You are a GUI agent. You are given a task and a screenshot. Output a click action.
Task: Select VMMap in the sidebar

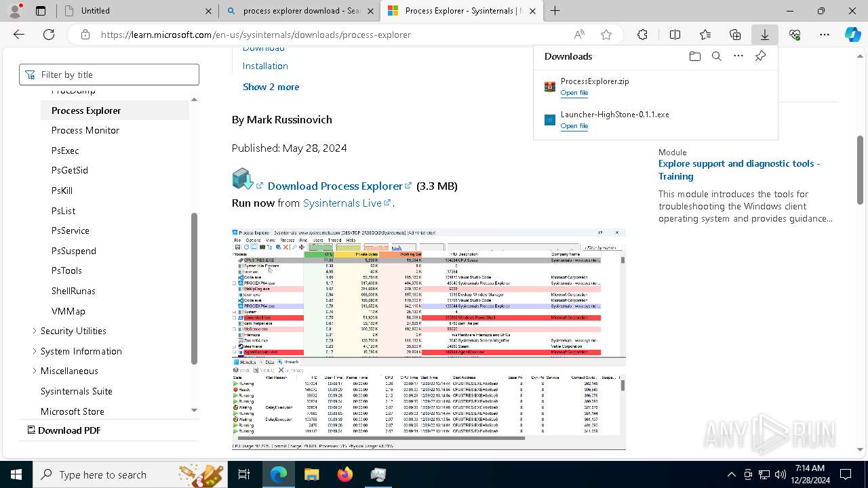tap(68, 311)
